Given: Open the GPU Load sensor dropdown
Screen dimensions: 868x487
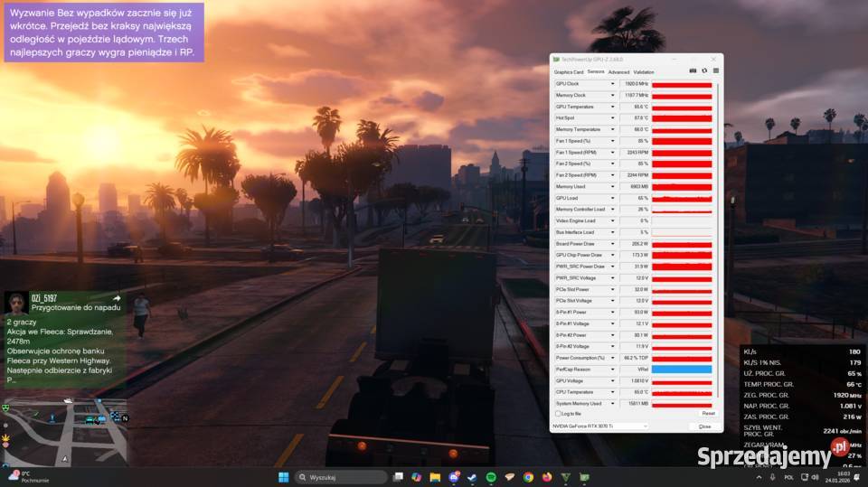Looking at the screenshot, I should pyautogui.click(x=612, y=198).
